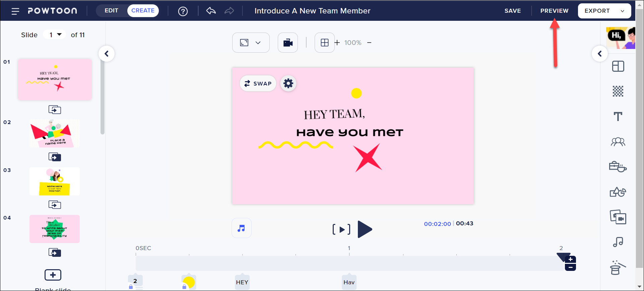Toggle the grid view button
This screenshot has width=644, height=291.
click(324, 43)
